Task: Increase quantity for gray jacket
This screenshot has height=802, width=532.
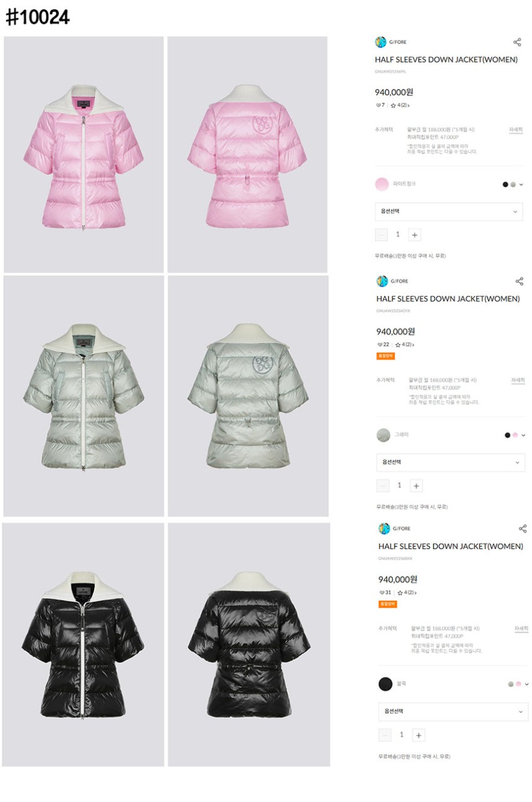Action: 417,486
